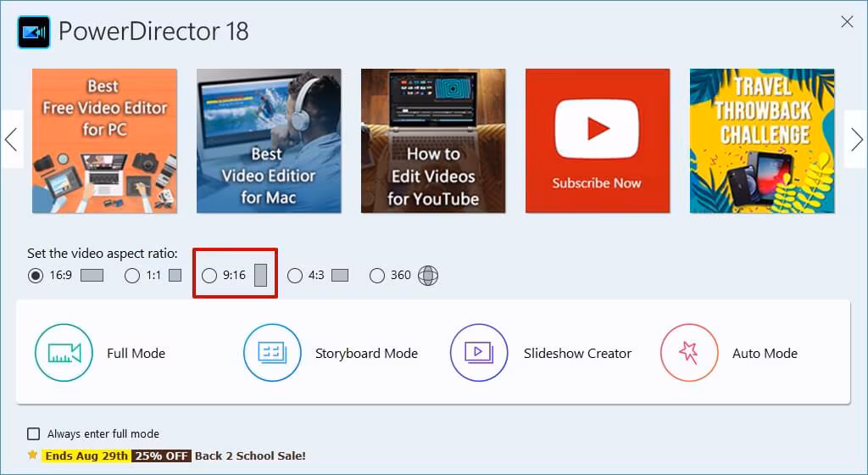Show next banners with right arrow
This screenshot has width=868, height=475.
pos(856,139)
